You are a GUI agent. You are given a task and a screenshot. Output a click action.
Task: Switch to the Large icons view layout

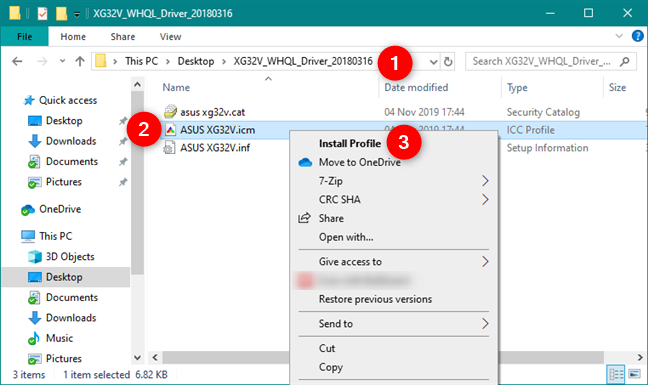click(634, 374)
